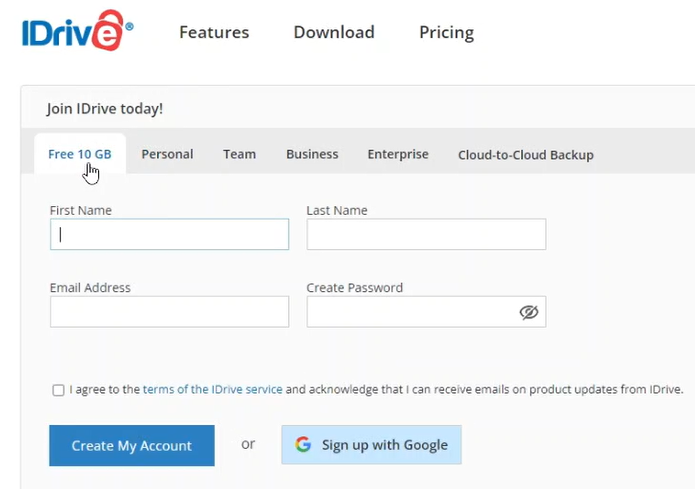Focus the First Name field
The image size is (695, 489).
coord(169,234)
